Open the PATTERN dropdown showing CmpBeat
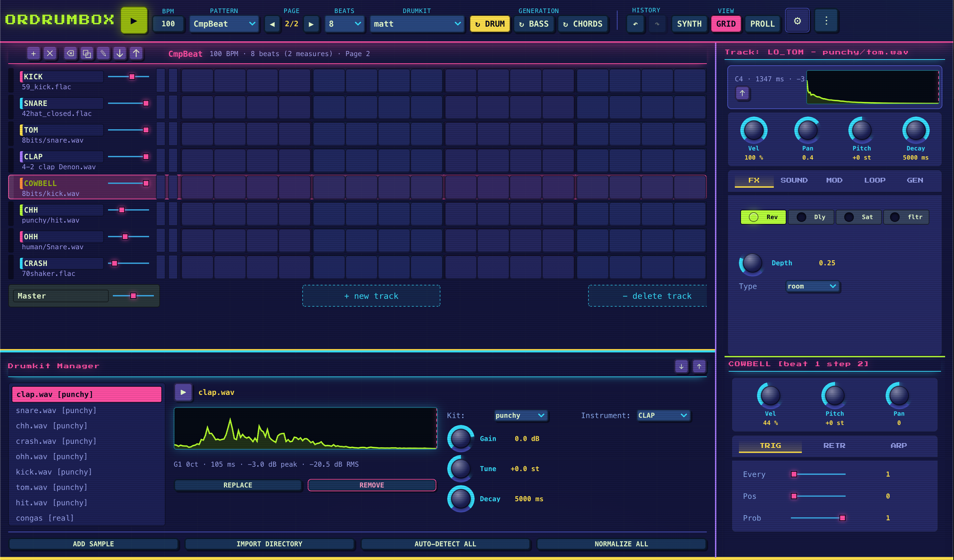954x560 pixels. coord(224,24)
